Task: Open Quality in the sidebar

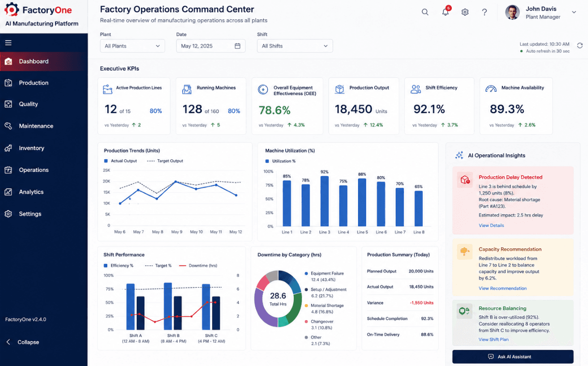Action: pyautogui.click(x=43, y=104)
